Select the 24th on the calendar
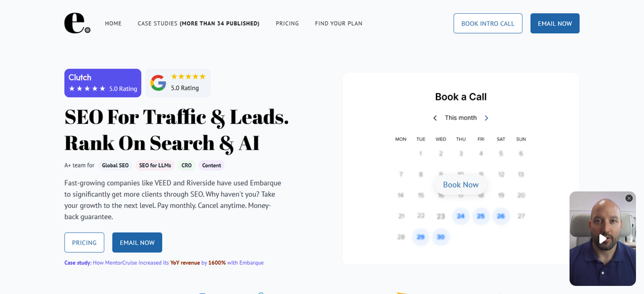The width and height of the screenshot is (644, 294). (461, 216)
